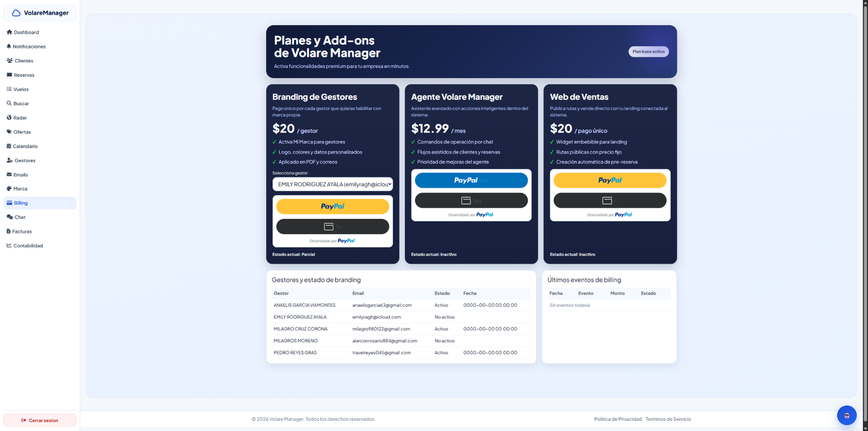Click alarconrosario884@gmail.com email cell

[385, 341]
